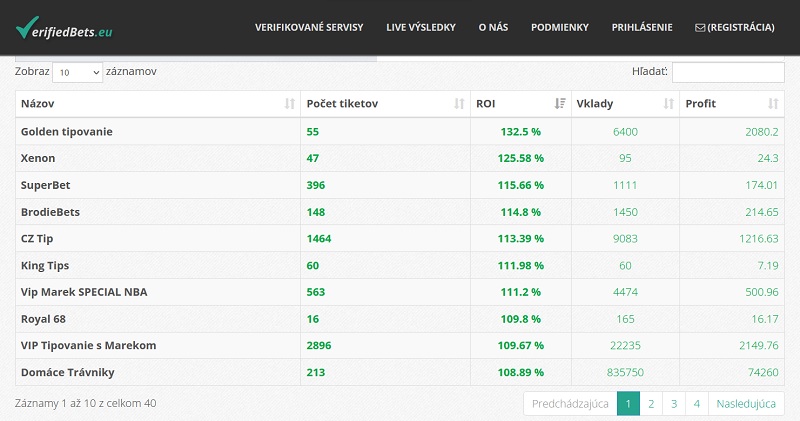Viewport: 800px width, 421px height.
Task: Click ticket count 16 for Royal 68
Action: (313, 319)
